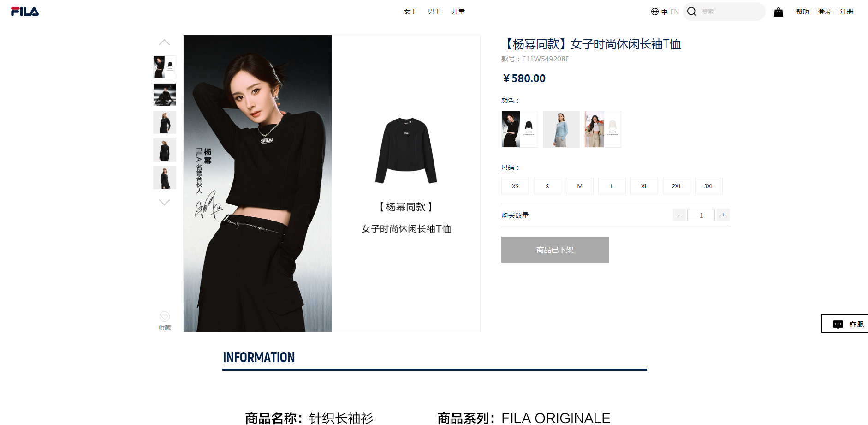
Task: Select size 3XL
Action: click(x=709, y=186)
